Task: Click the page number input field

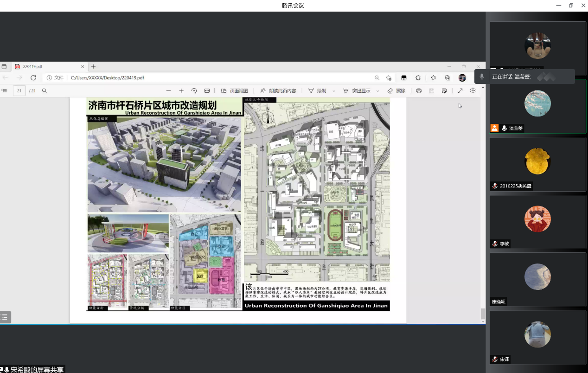Action: tap(19, 91)
